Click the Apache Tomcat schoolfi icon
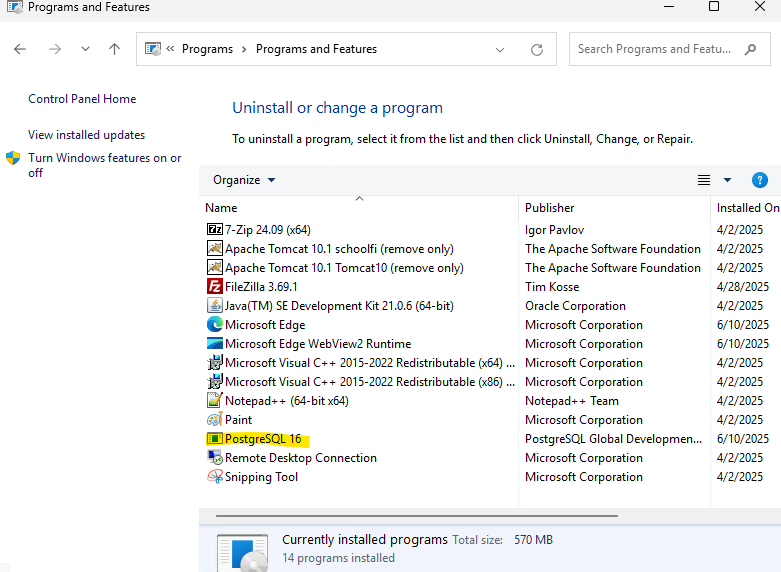The width and height of the screenshot is (781, 572). coord(215,248)
